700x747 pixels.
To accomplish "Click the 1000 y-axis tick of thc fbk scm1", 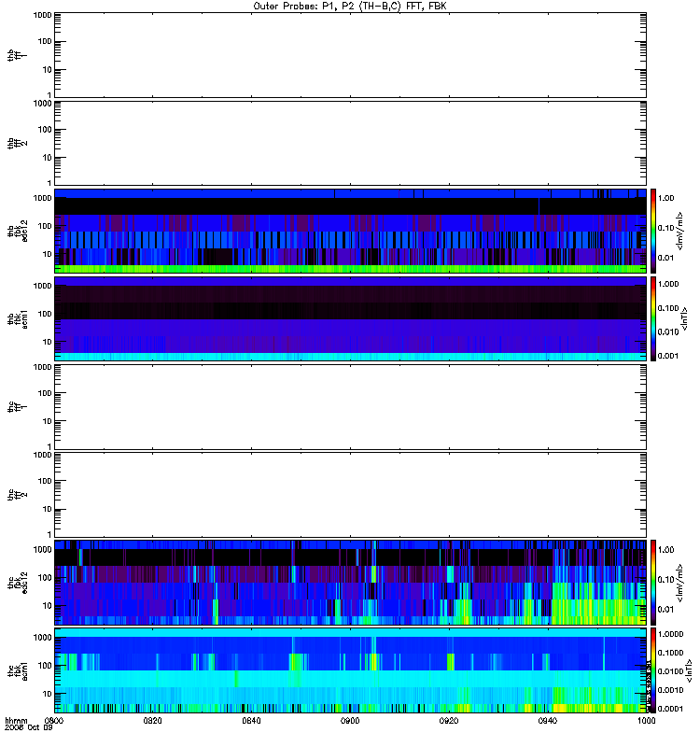I will [42, 638].
